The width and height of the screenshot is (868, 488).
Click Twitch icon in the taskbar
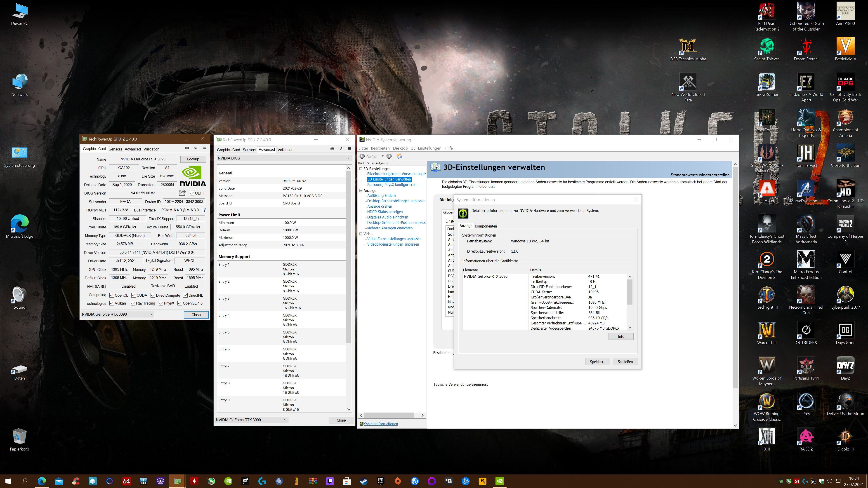(x=330, y=481)
